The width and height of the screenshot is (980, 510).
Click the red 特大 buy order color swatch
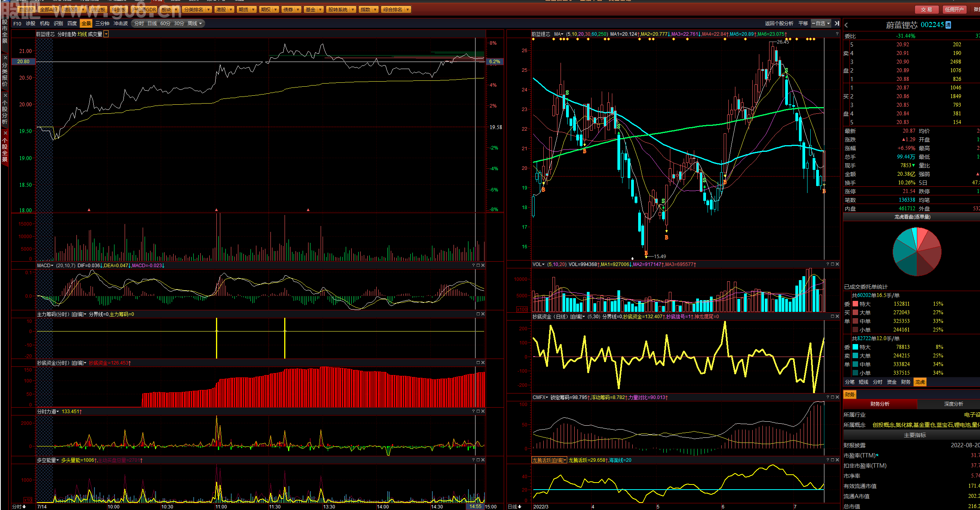[x=855, y=304]
